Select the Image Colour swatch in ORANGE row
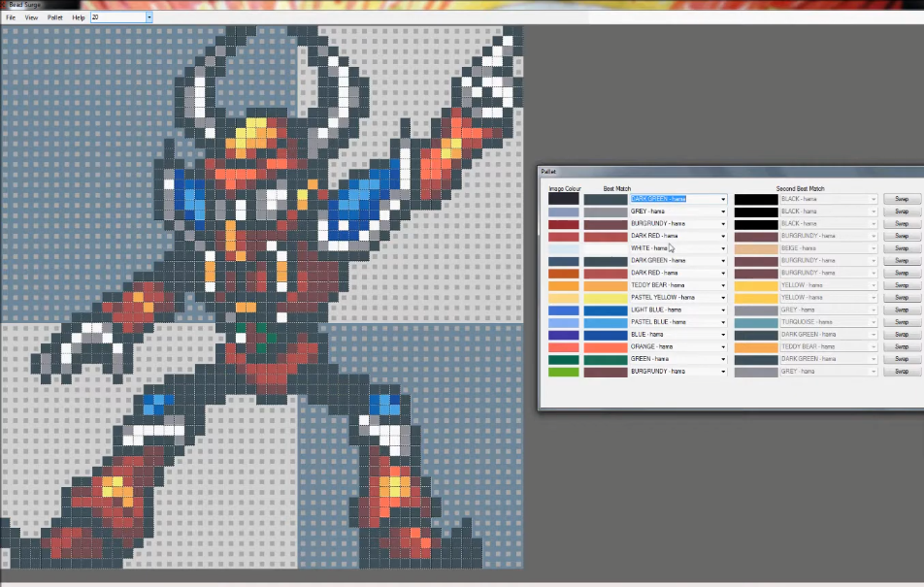 563,347
